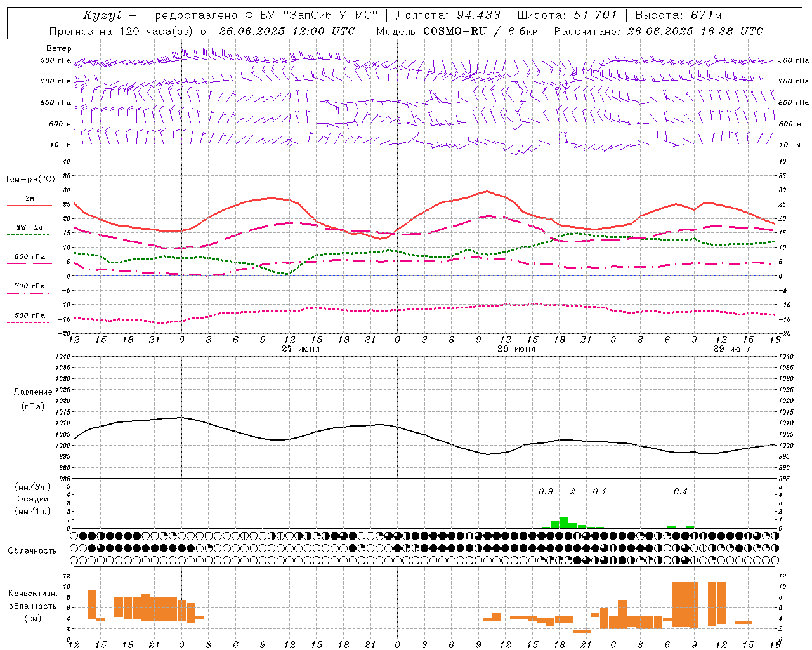Click the 29 июня date marker
Viewport: 812px width, 650px height.
pyautogui.click(x=731, y=349)
